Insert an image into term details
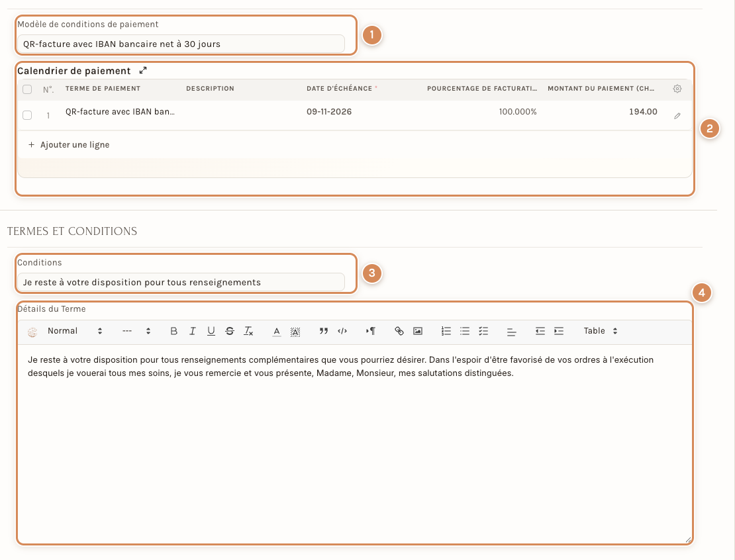The image size is (735, 560). coord(418,332)
